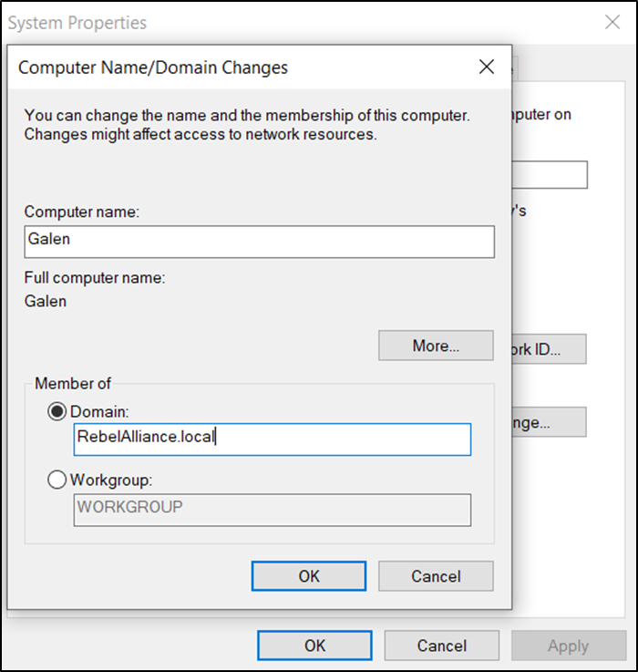This screenshot has height=672, width=638.
Task: Click the Domain field with RebelAlliance.local
Action: pyautogui.click(x=273, y=439)
